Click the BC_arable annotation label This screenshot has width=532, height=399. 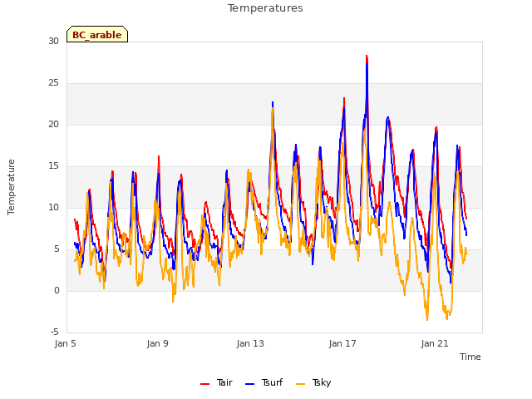(97, 34)
